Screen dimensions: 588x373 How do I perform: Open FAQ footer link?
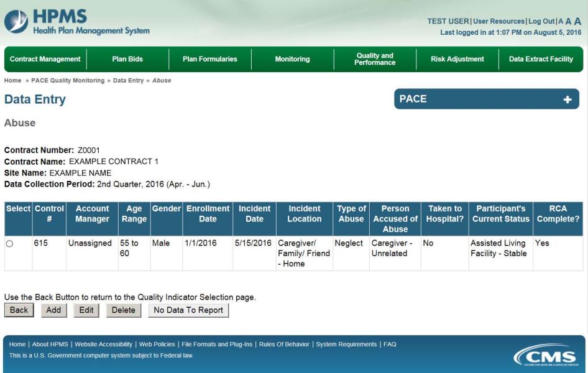coord(390,344)
